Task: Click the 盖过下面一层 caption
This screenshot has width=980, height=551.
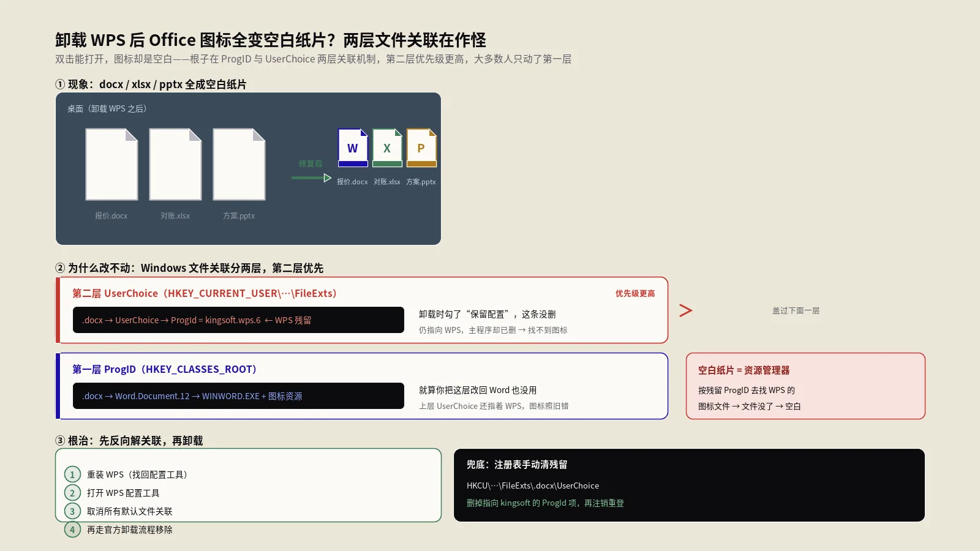Action: click(796, 310)
